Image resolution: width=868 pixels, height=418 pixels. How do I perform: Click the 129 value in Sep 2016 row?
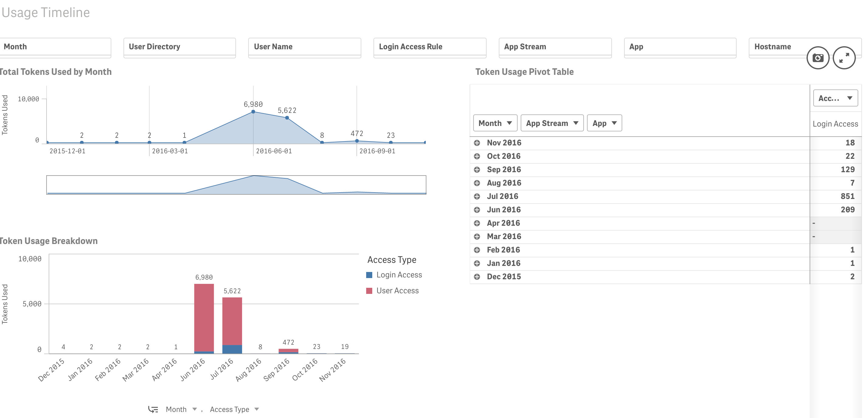coord(847,169)
